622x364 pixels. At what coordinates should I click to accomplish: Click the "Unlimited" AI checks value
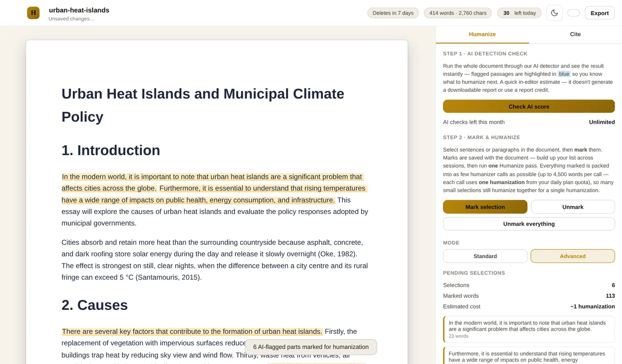(602, 122)
